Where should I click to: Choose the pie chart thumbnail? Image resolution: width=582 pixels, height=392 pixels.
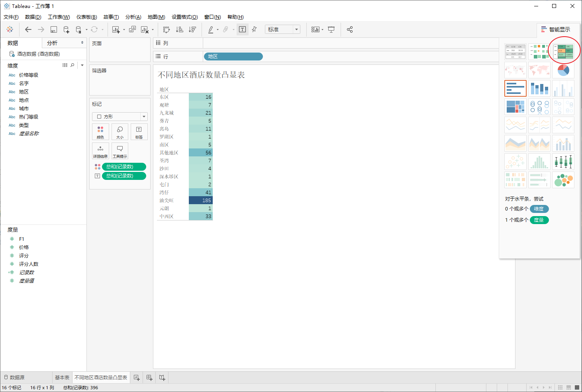(x=563, y=70)
